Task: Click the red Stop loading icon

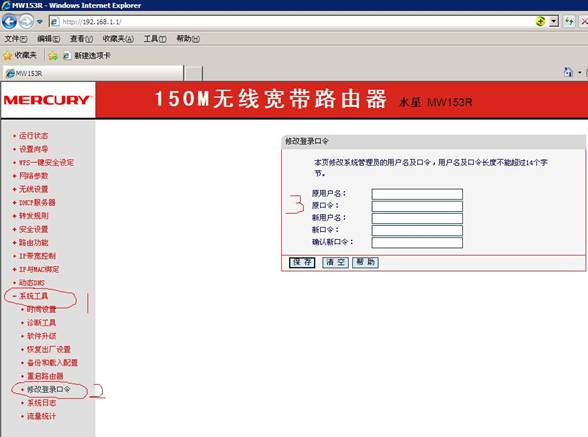Action: pyautogui.click(x=584, y=21)
